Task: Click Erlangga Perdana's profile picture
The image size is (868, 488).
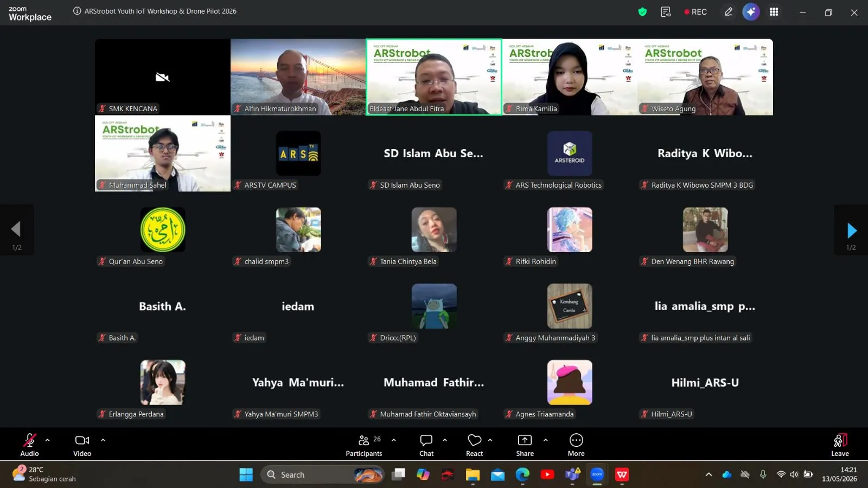Action: (163, 383)
